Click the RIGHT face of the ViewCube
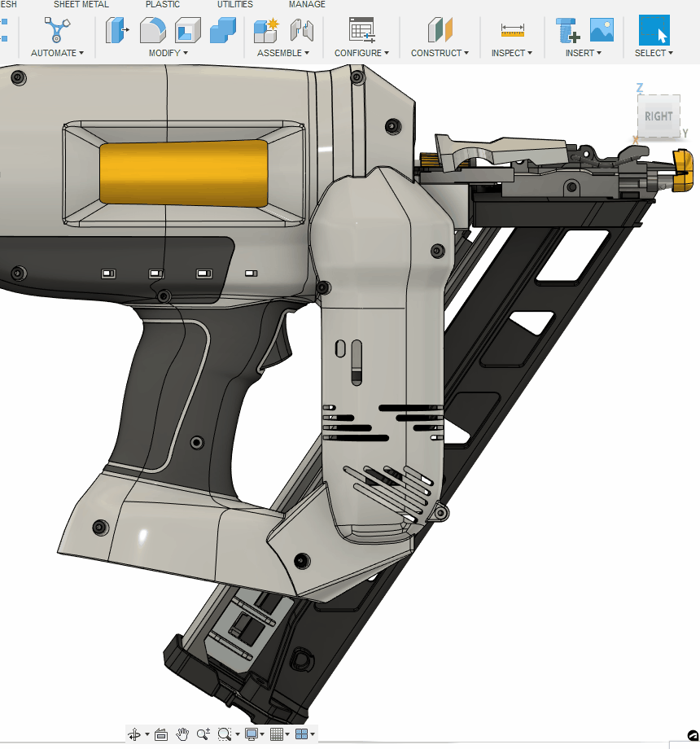 tap(658, 116)
